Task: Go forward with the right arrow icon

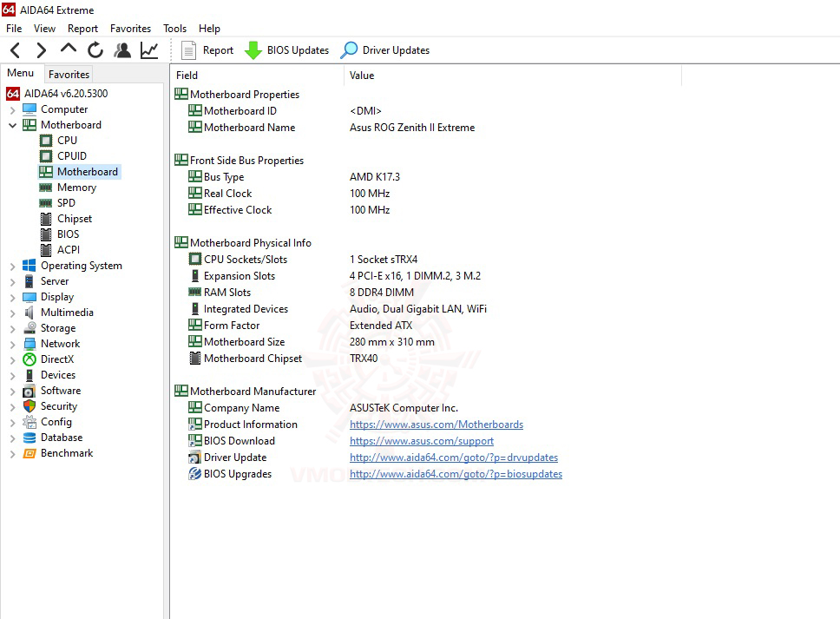Action: [42, 50]
